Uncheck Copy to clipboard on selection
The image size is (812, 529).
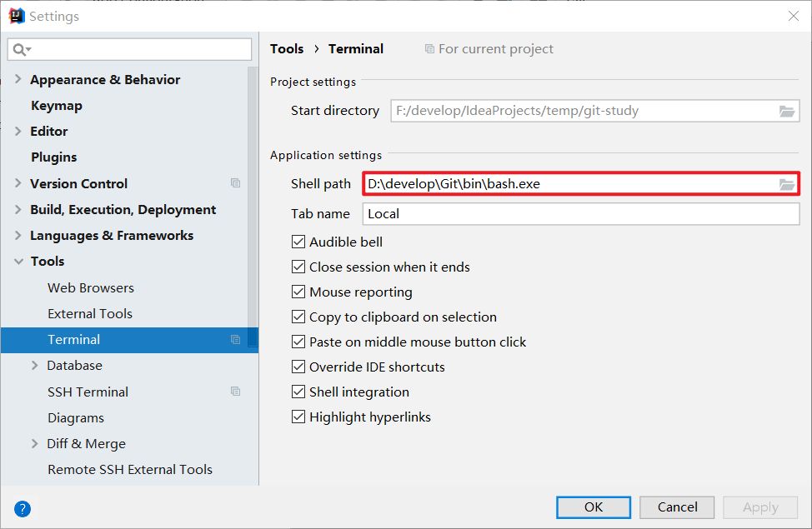(x=298, y=317)
